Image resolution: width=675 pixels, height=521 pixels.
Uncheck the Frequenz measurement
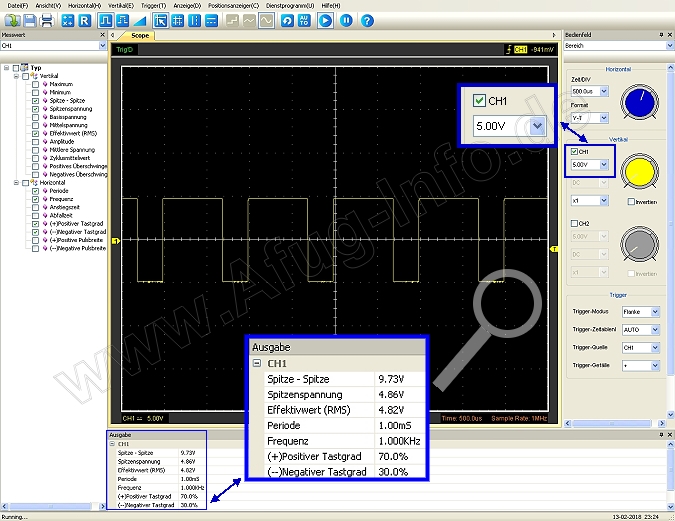tap(35, 199)
